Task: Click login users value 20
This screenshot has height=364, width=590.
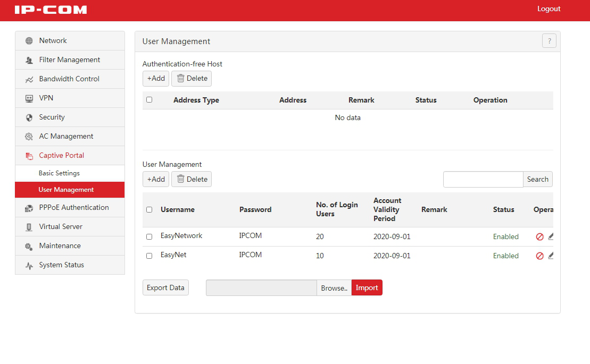Action: pos(320,236)
